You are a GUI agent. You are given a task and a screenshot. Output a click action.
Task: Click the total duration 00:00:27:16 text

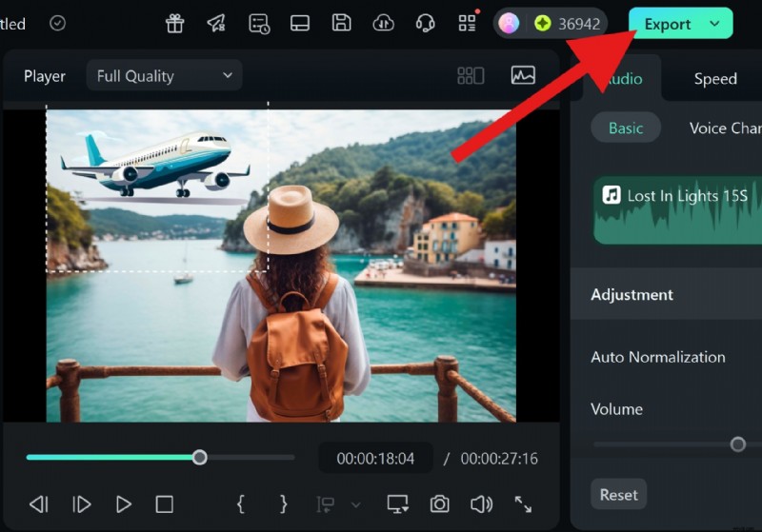(x=499, y=458)
